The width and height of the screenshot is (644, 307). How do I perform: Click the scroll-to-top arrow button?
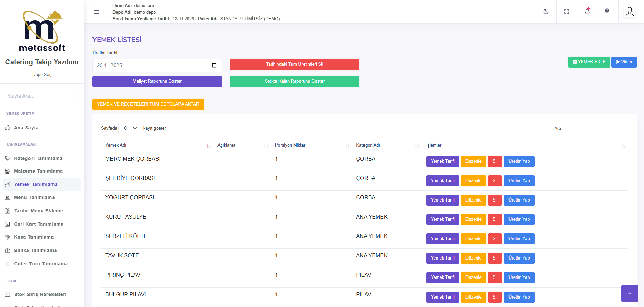[629, 293]
